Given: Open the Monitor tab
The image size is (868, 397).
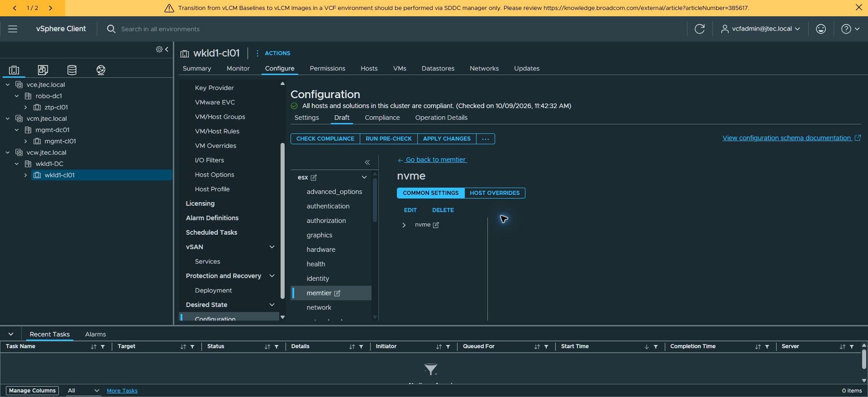Looking at the screenshot, I should click(238, 68).
